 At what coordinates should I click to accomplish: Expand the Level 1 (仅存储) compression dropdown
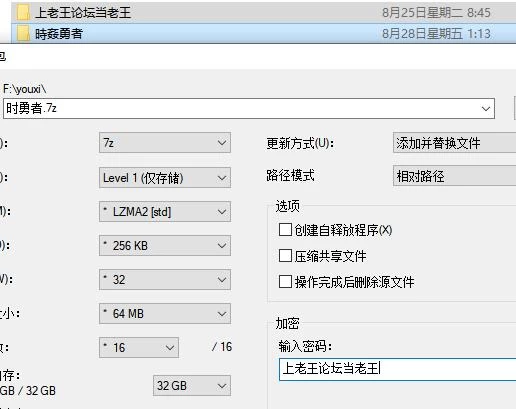tap(165, 178)
